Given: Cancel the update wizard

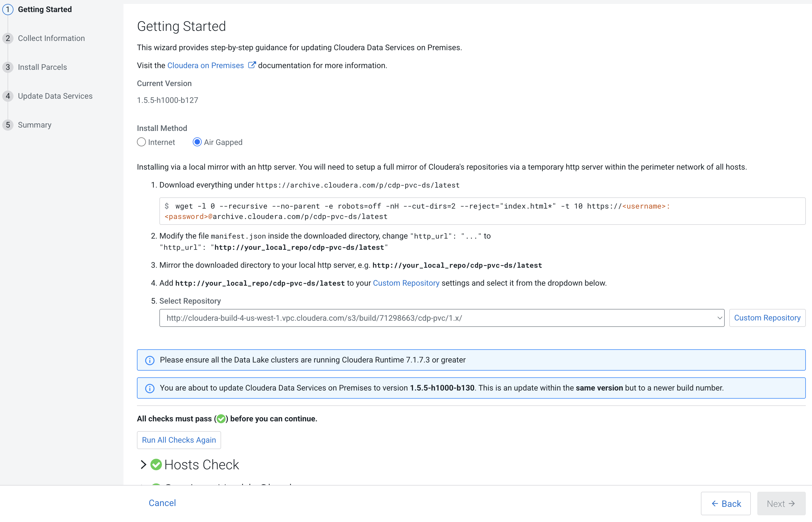Looking at the screenshot, I should tap(162, 503).
